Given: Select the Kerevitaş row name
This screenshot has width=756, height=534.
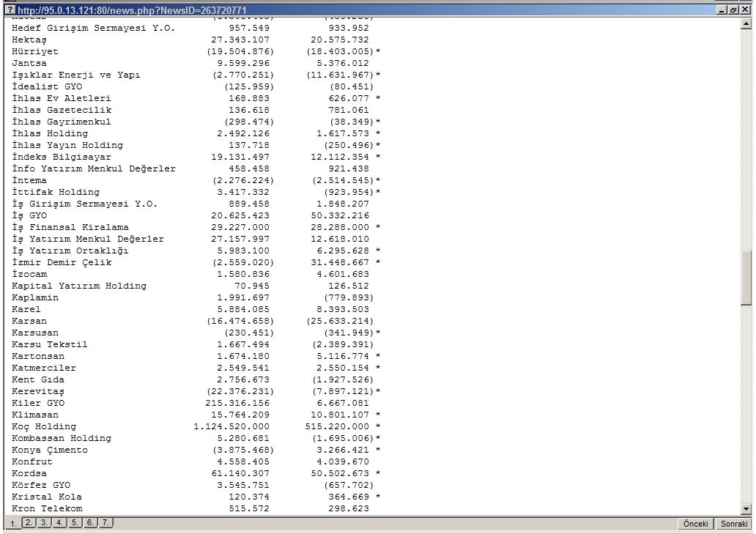Looking at the screenshot, I should click(37, 391).
